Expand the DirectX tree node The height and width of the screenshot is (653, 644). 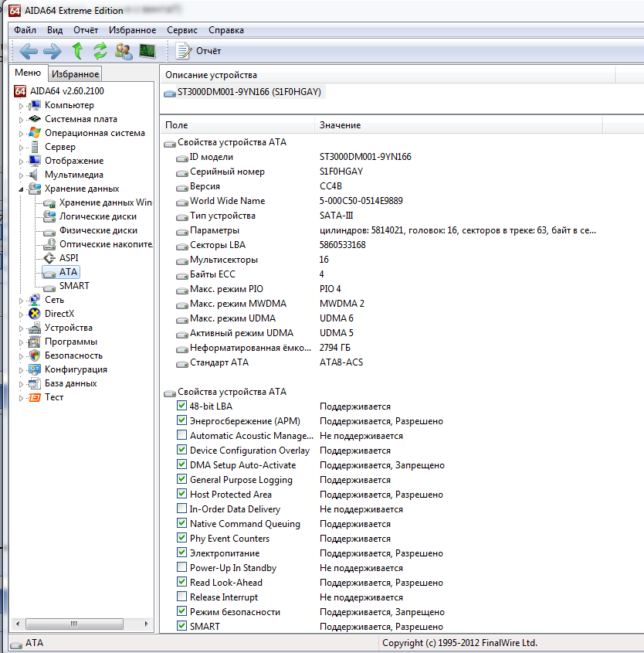(x=22, y=315)
